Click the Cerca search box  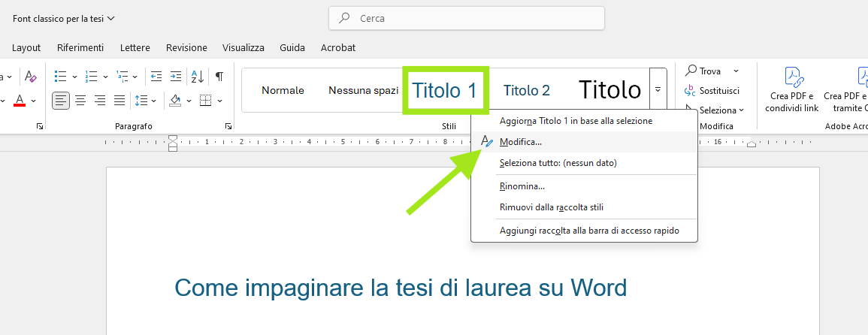click(x=466, y=18)
